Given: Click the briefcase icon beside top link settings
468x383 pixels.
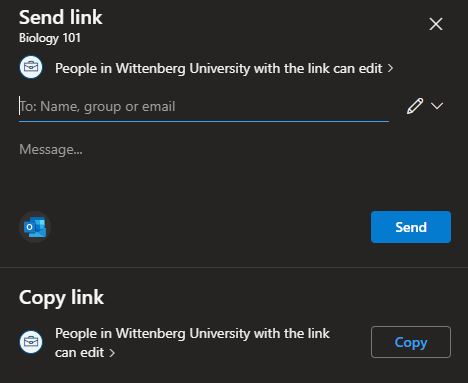Looking at the screenshot, I should [31, 67].
